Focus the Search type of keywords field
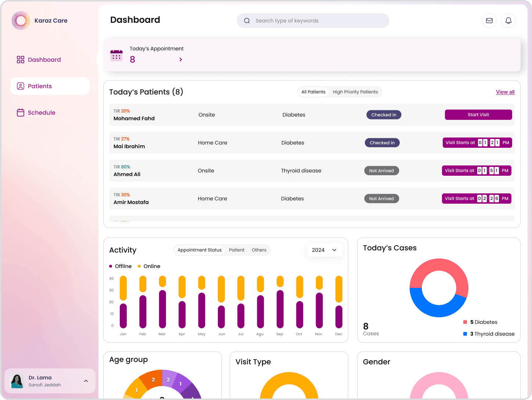The height and width of the screenshot is (400, 532). pyautogui.click(x=313, y=21)
